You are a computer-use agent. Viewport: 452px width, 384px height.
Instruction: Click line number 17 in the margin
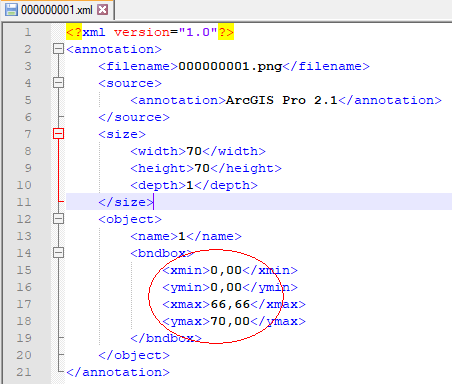coord(24,304)
